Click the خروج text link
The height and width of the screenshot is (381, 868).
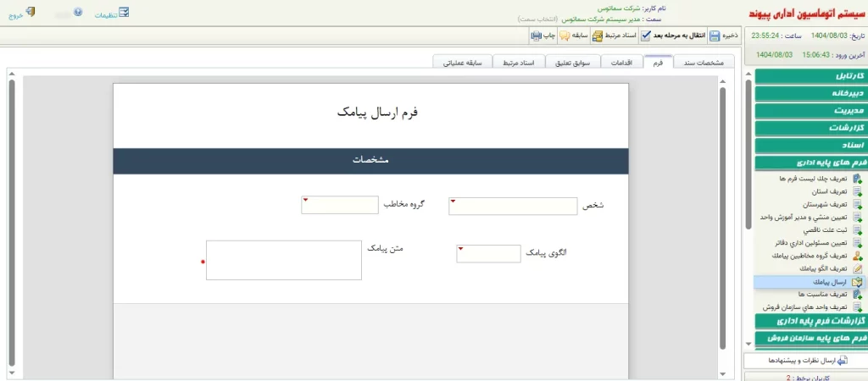click(x=15, y=16)
